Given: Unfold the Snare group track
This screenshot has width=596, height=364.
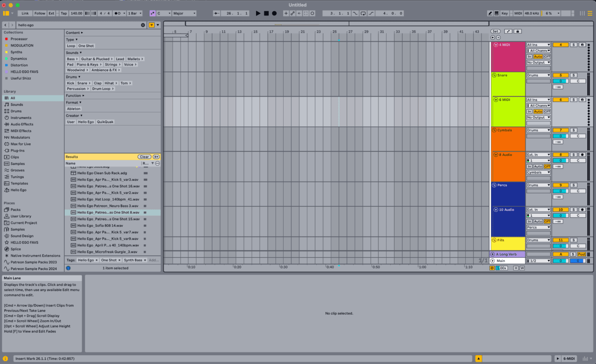Looking at the screenshot, I should tap(494, 75).
